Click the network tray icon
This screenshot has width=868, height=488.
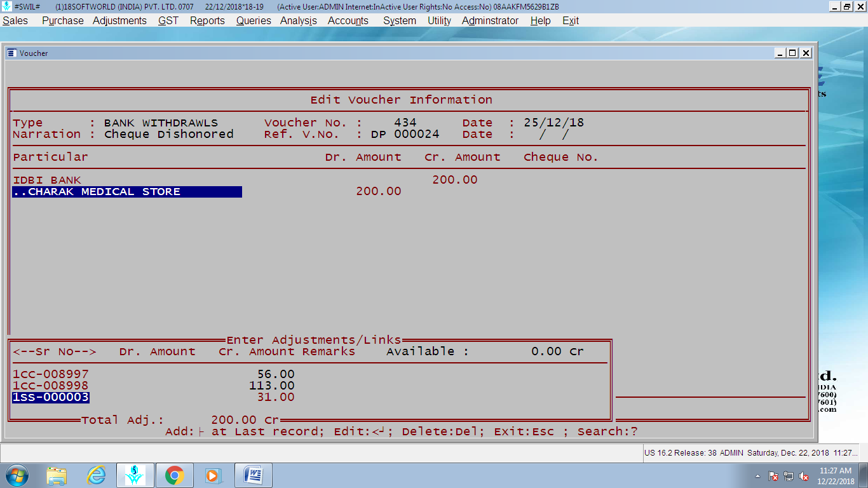[x=789, y=476]
